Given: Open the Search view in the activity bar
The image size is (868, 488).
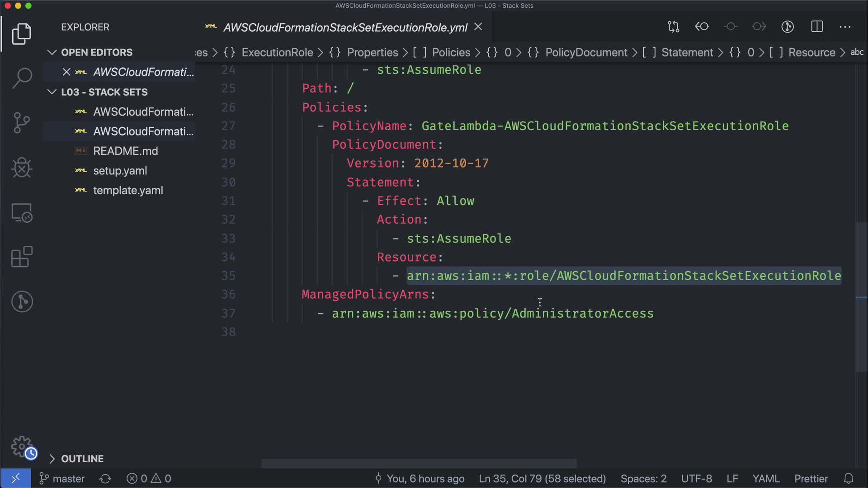Looking at the screenshot, I should (x=22, y=78).
